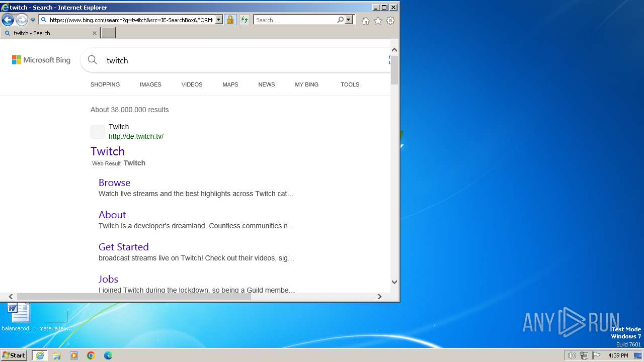This screenshot has height=362, width=644.
Task: Open the Browse sitelink
Action: (114, 183)
